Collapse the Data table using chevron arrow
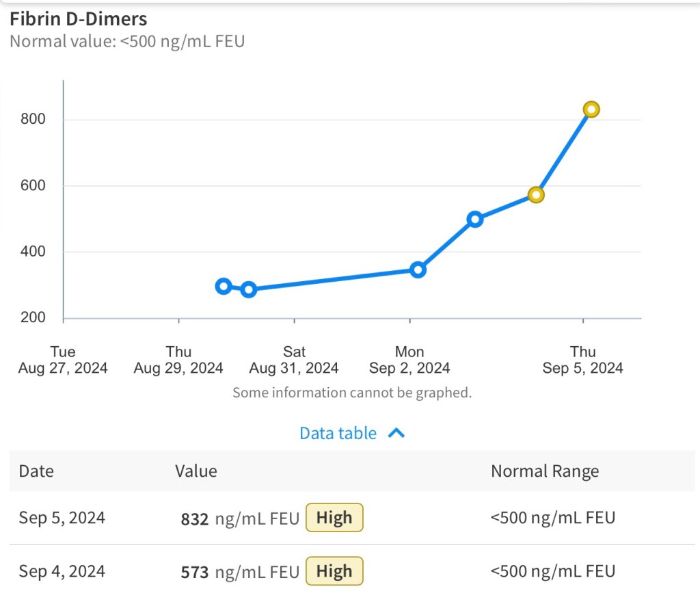This screenshot has width=700, height=591. click(x=396, y=433)
